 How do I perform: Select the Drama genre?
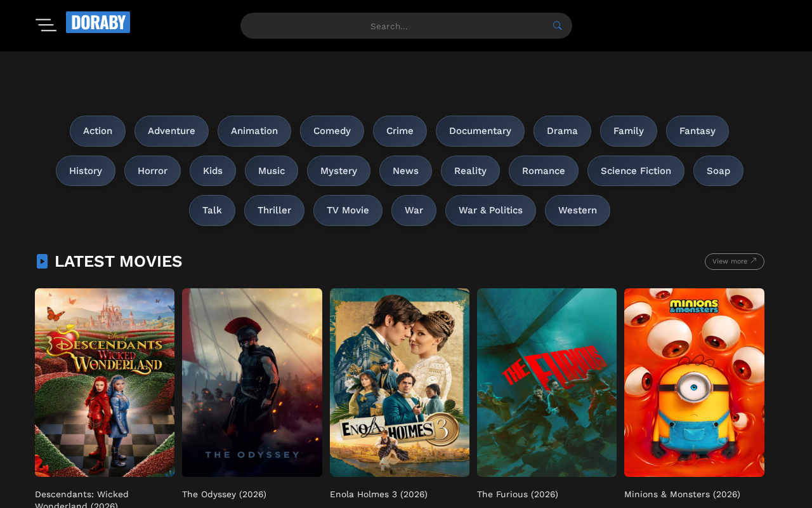[x=562, y=131]
